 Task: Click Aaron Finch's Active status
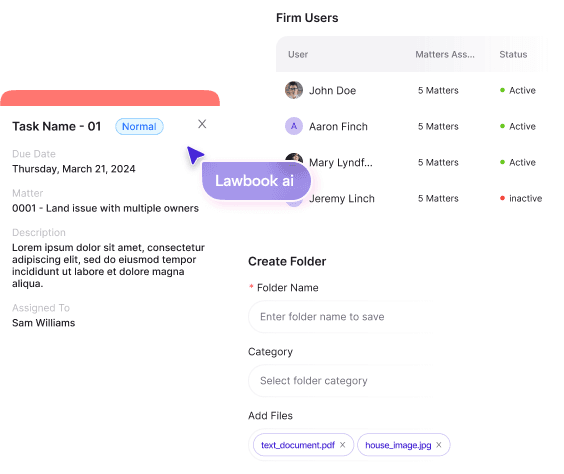click(518, 126)
